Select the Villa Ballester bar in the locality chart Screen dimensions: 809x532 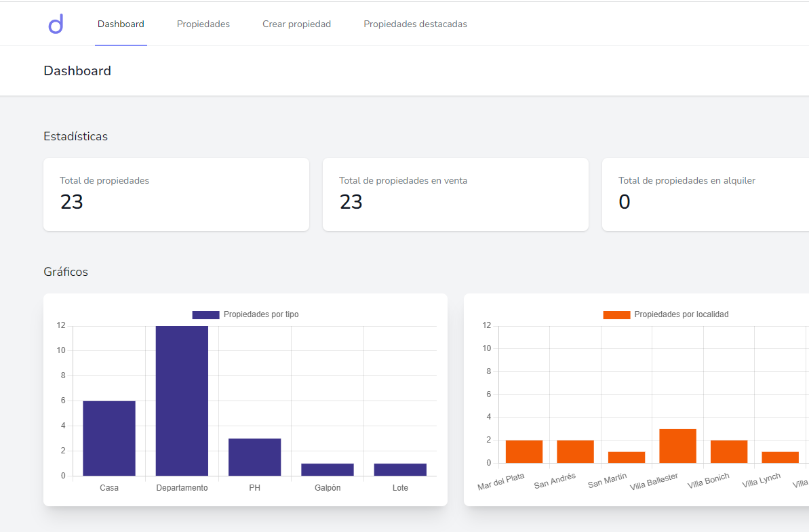(x=677, y=446)
